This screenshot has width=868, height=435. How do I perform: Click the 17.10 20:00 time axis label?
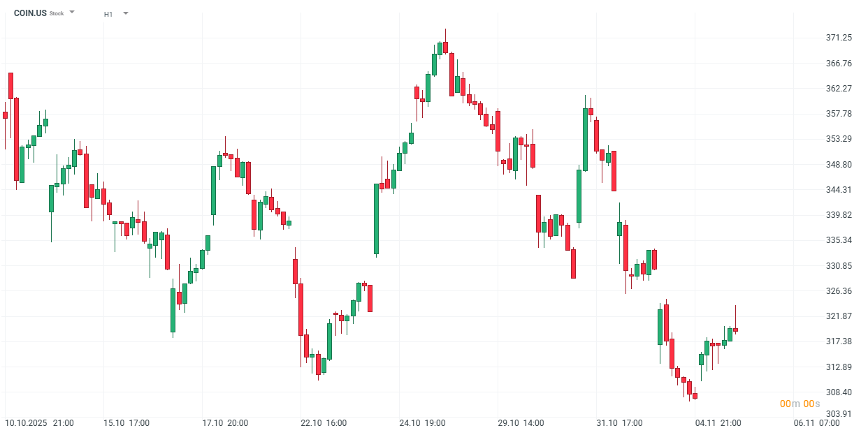[x=225, y=423]
